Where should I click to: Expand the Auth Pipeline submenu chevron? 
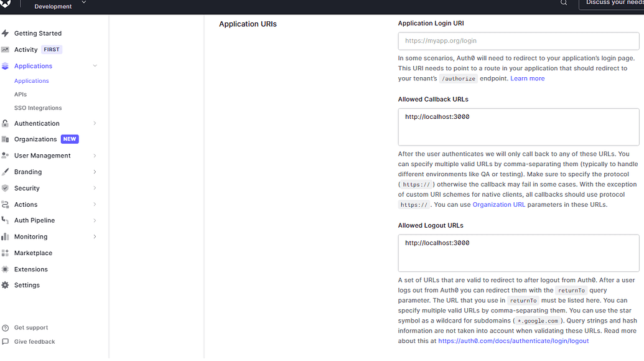[x=95, y=220]
